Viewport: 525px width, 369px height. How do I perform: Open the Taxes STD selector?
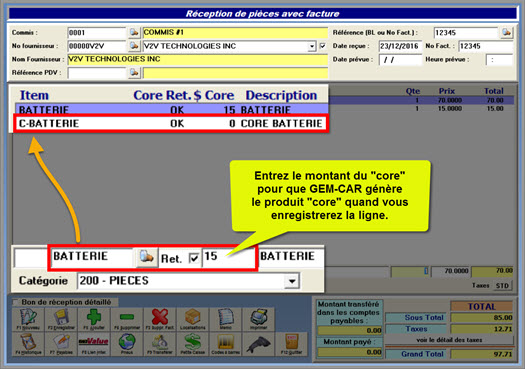tap(503, 285)
